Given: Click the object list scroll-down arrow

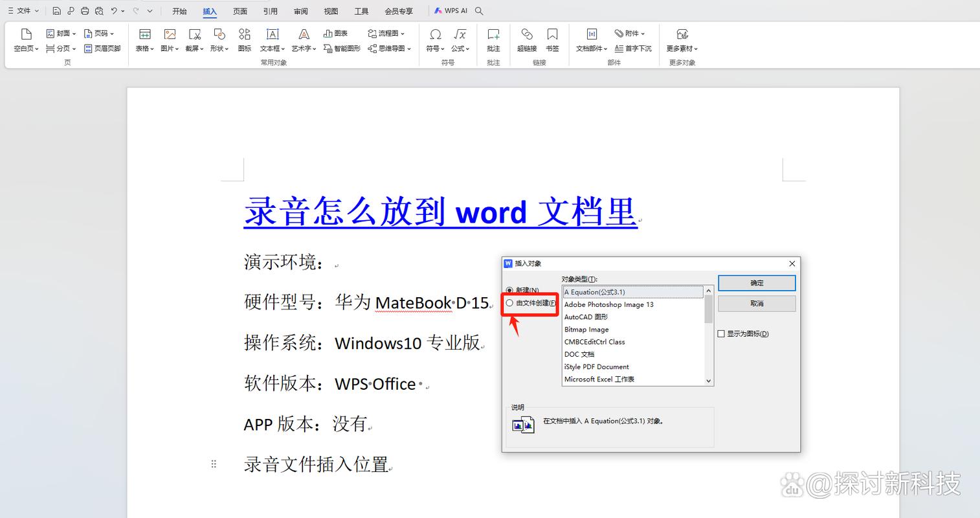Looking at the screenshot, I should click(709, 381).
